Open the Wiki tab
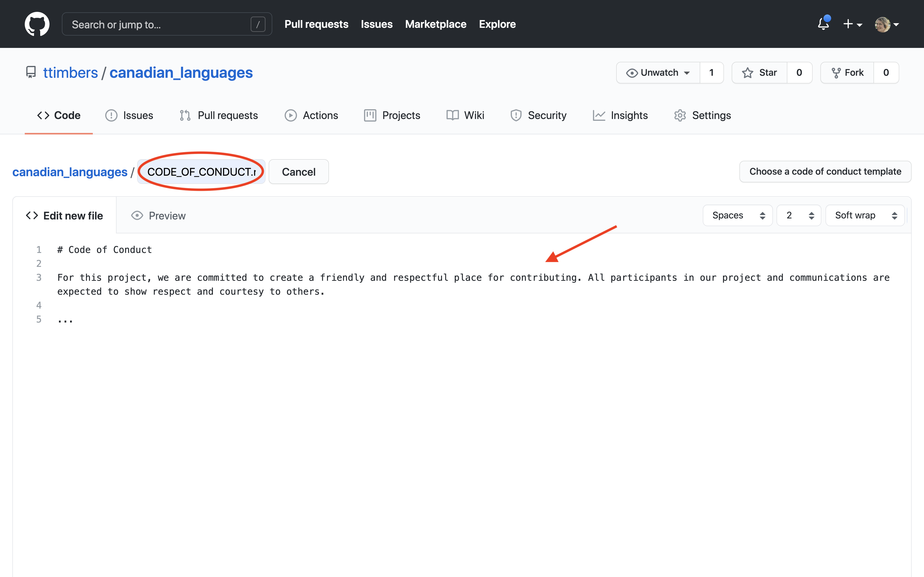 [465, 115]
